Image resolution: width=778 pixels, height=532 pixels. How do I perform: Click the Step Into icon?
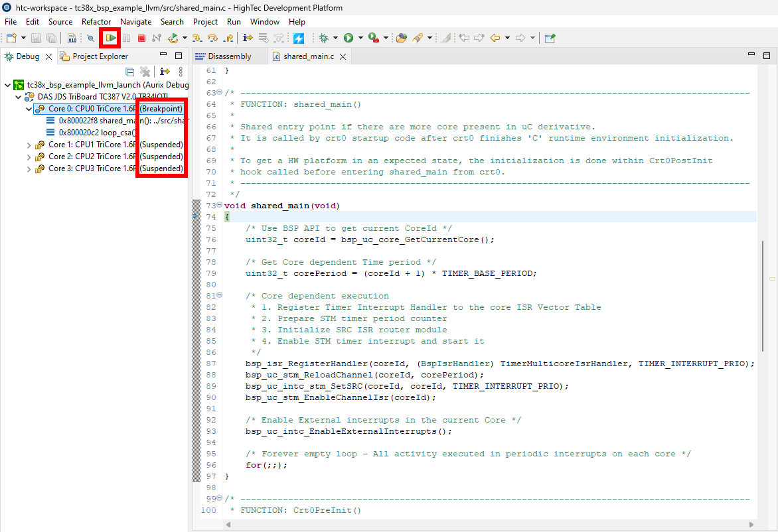tap(196, 38)
